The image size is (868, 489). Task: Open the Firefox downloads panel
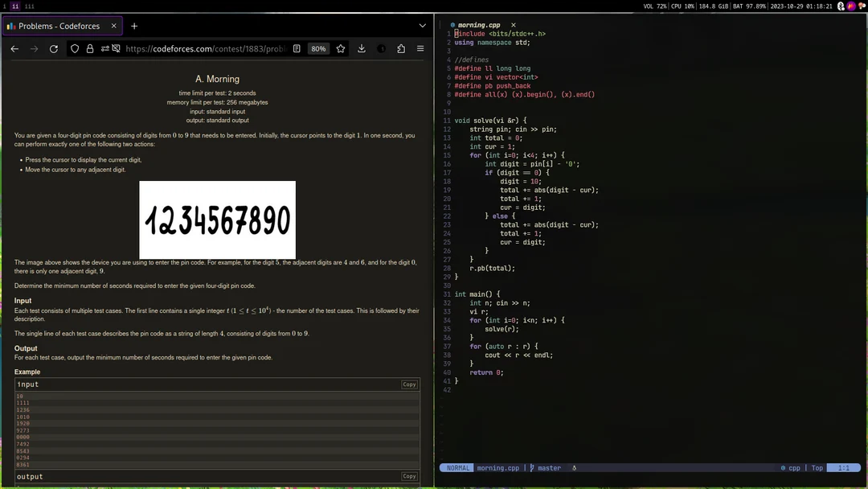[x=360, y=48]
